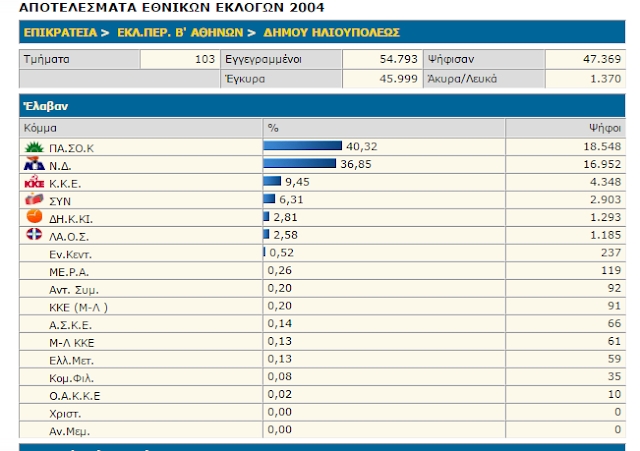Click the ΣΥΝ percentage bar
Screen dimensions: 640x451
[269, 199]
